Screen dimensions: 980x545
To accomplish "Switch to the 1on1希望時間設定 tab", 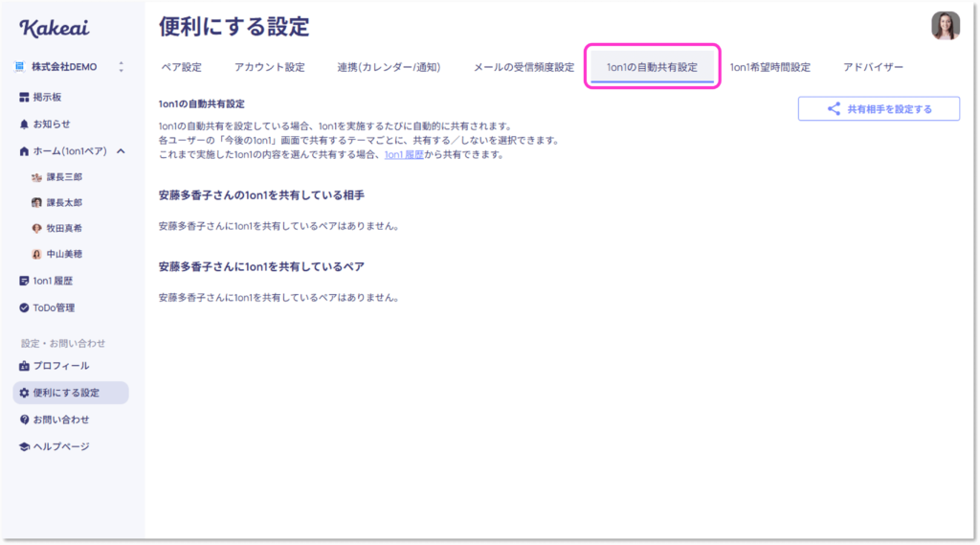I will point(770,67).
